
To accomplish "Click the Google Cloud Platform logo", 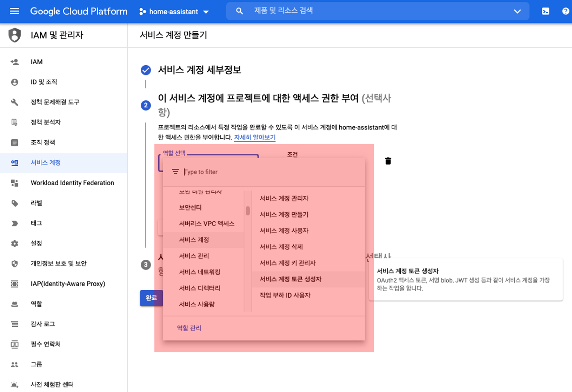I will coord(79,11).
